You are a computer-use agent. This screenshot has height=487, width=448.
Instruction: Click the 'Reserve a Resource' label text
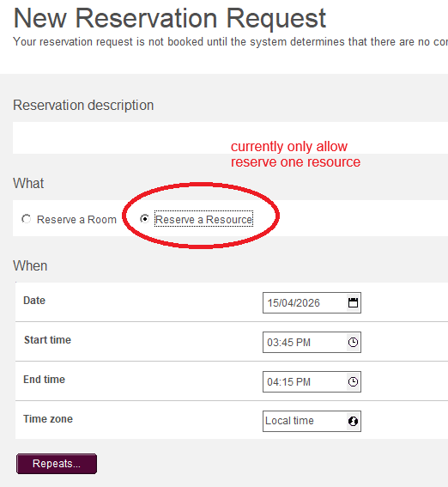click(x=204, y=219)
